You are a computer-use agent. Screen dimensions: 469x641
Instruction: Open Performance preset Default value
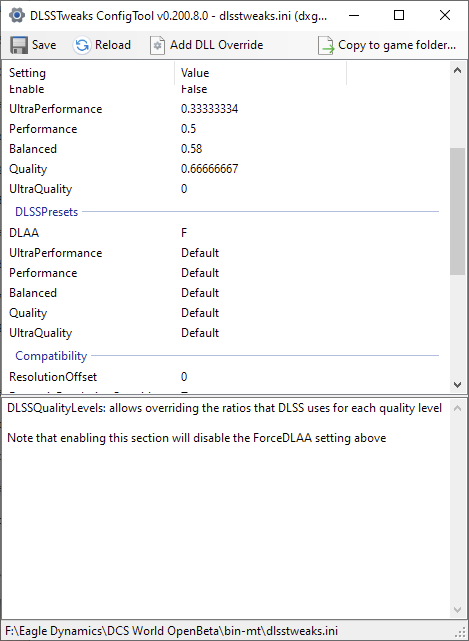200,273
